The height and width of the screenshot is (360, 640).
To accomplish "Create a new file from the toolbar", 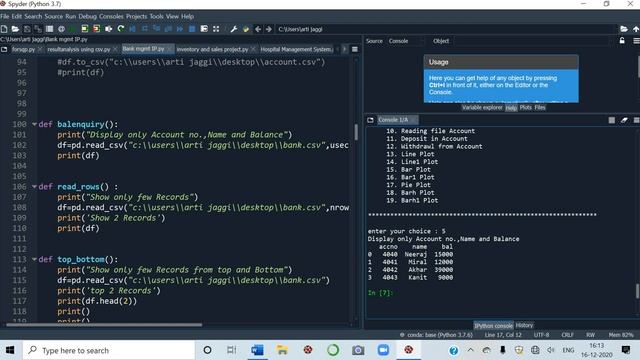I will 4,29.
